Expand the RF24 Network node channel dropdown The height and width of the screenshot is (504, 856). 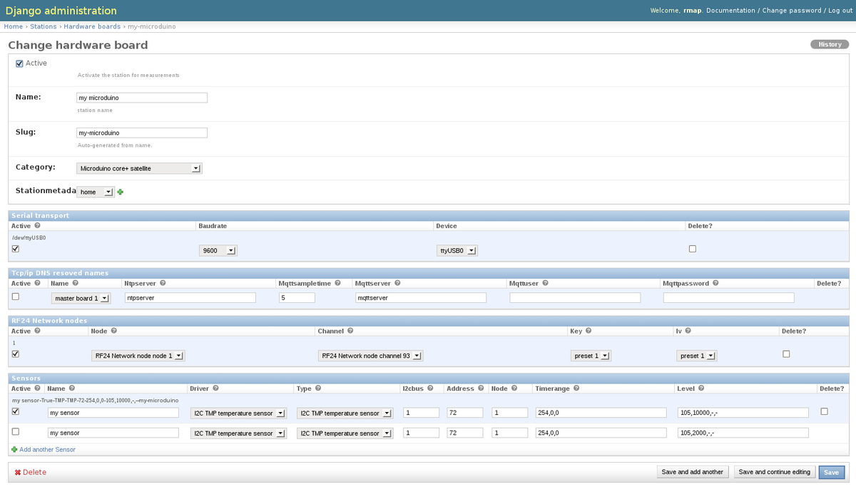pos(370,356)
